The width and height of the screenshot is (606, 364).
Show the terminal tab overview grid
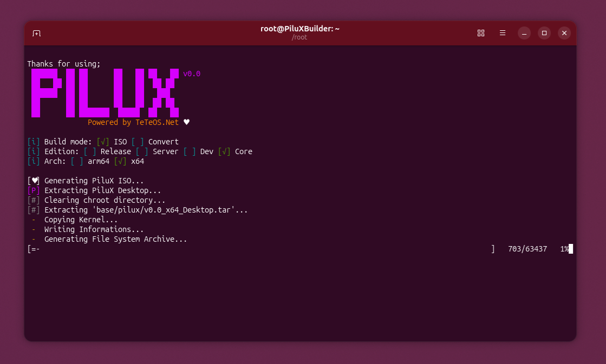(x=481, y=33)
